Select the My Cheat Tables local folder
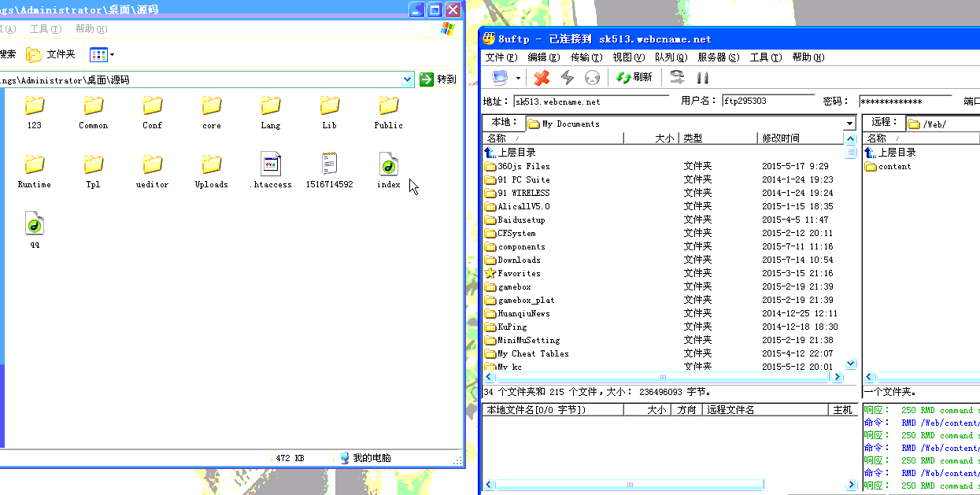Viewport: 980px width, 495px height. pos(527,353)
